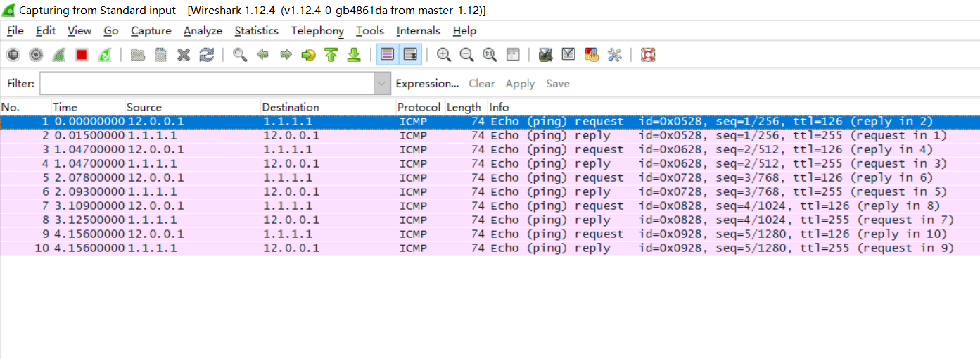980x359 pixels.
Task: Find a packet (magnifier icon)
Action: coord(240,55)
